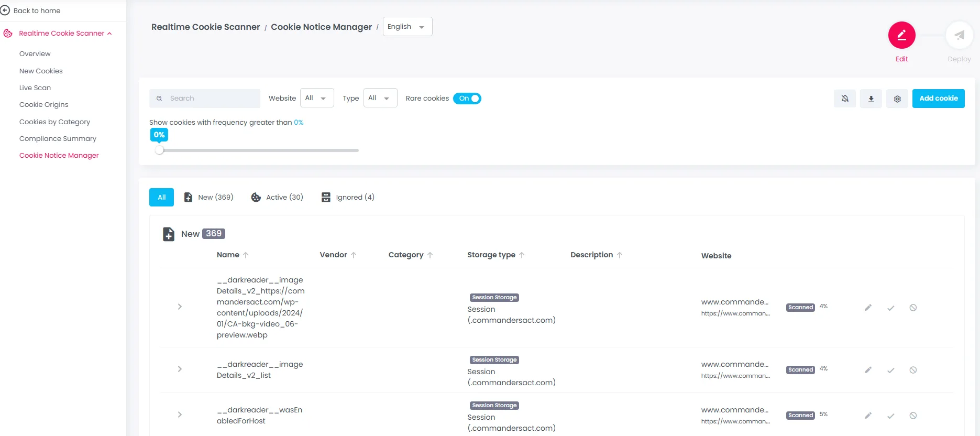Approve the wasEnabledForHost cookie with checkmark icon
The height and width of the screenshot is (436, 980).
(x=890, y=416)
